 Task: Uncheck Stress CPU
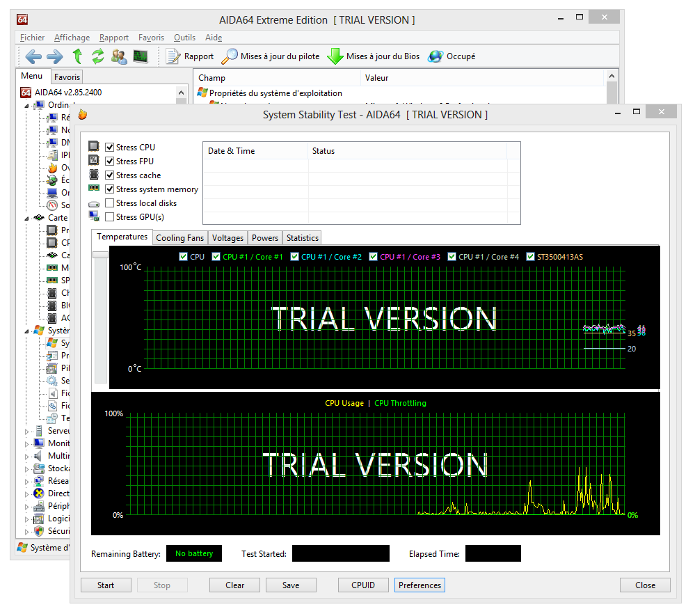(109, 148)
